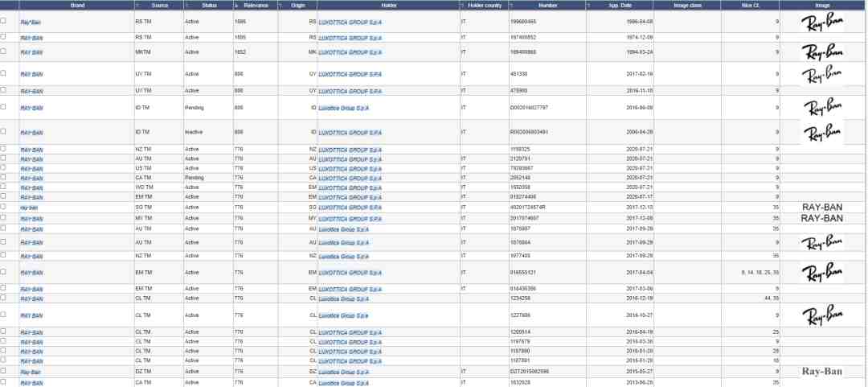Click the 'DZ TM' source cell
Image resolution: width=868 pixels, height=387 pixels.
coord(143,372)
